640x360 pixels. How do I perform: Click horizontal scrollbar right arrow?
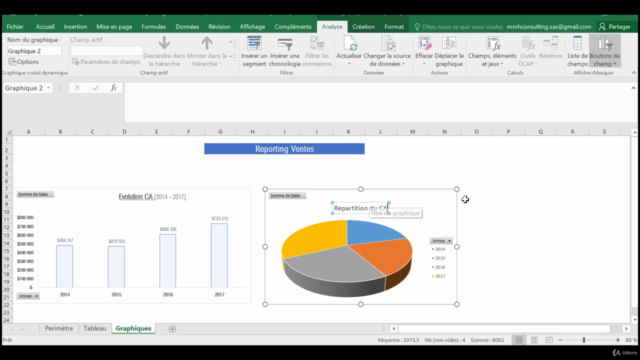click(x=627, y=329)
